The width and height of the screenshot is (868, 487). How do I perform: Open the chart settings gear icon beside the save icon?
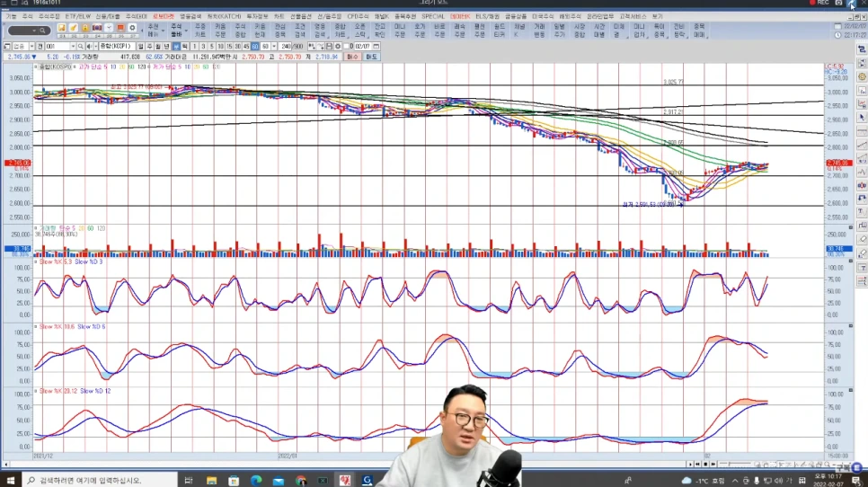tap(338, 47)
